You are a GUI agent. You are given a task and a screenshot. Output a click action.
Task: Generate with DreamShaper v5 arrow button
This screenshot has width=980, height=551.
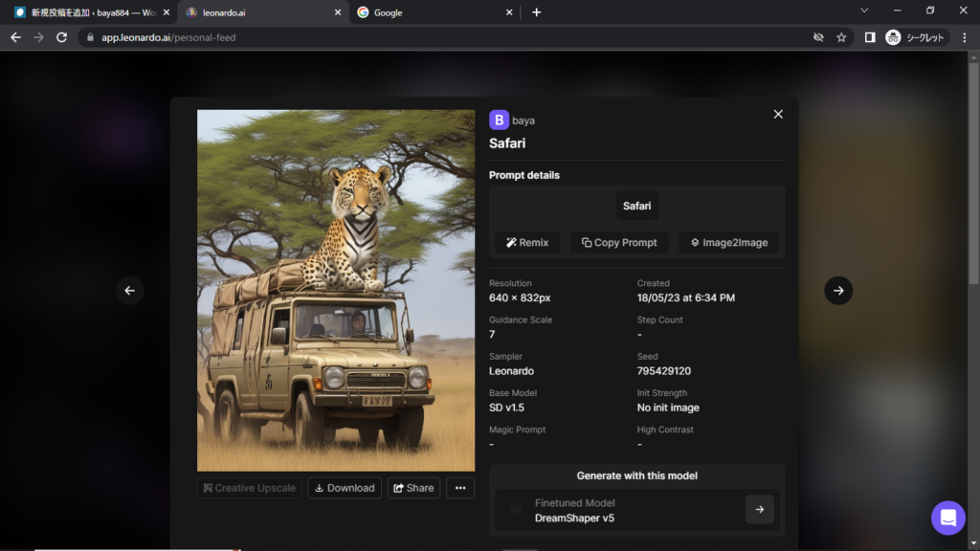click(x=759, y=510)
